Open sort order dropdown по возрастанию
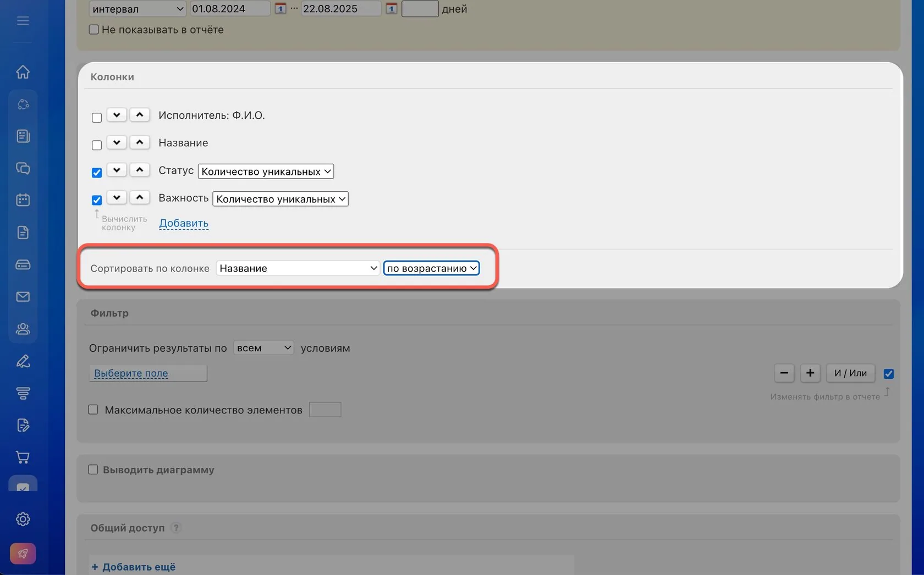Image resolution: width=924 pixels, height=575 pixels. click(431, 268)
